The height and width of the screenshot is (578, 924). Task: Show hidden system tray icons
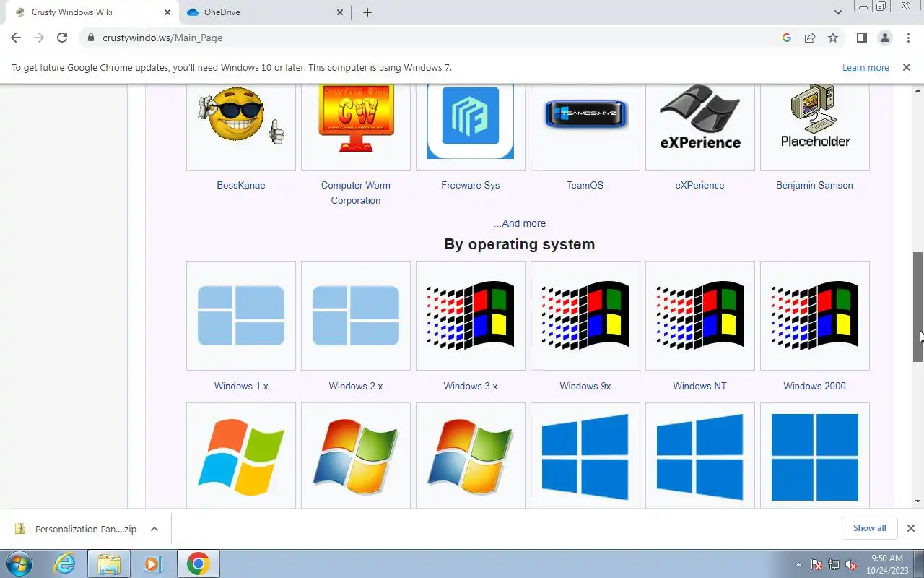coord(798,564)
